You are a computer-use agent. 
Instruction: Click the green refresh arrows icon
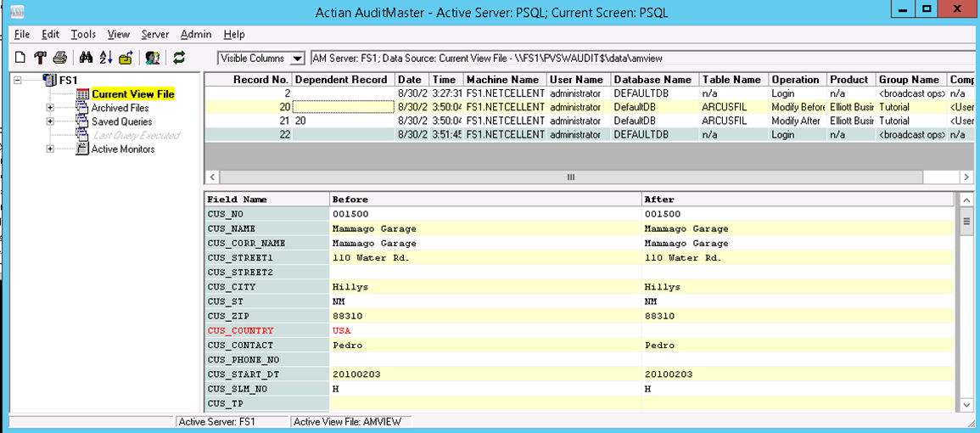coord(179,59)
